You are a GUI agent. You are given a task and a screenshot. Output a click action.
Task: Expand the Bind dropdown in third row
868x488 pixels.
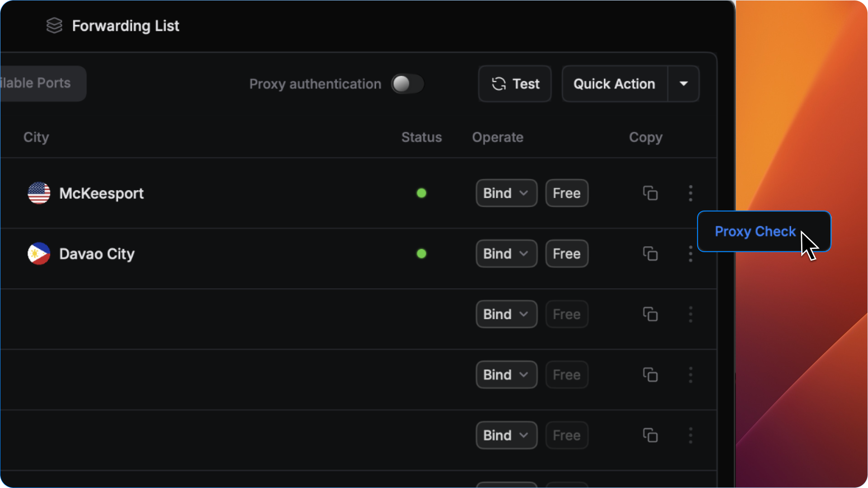click(x=506, y=314)
